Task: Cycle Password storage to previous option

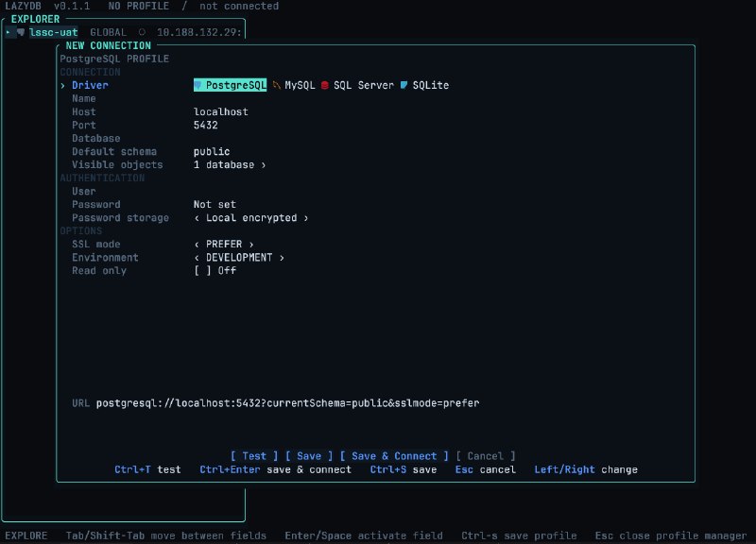Action: point(197,218)
